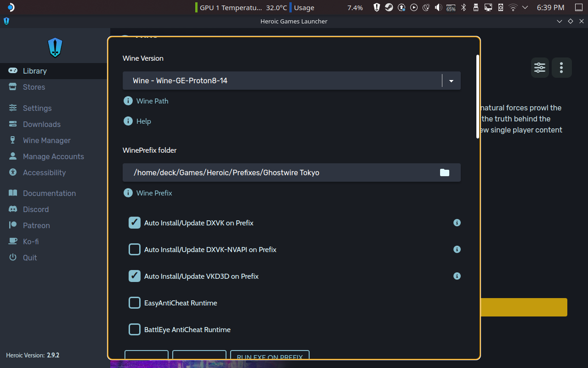This screenshot has height=368, width=588.
Task: Click the Ko-fi cup icon
Action: [x=13, y=241]
